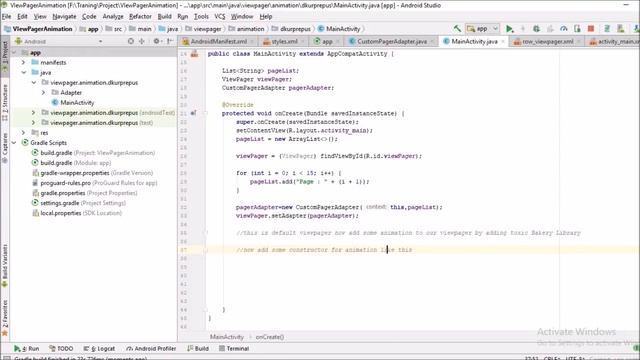Select proguard-rules.pro file
640x360 pixels.
[98, 183]
